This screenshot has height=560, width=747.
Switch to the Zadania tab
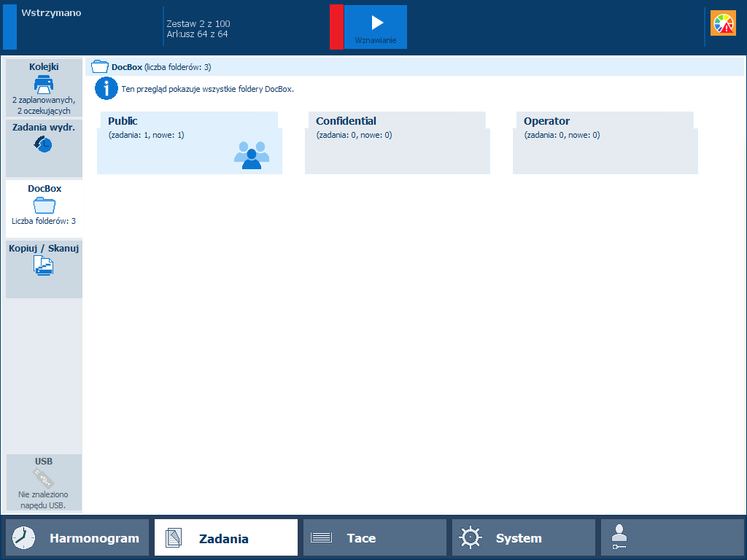tap(226, 537)
